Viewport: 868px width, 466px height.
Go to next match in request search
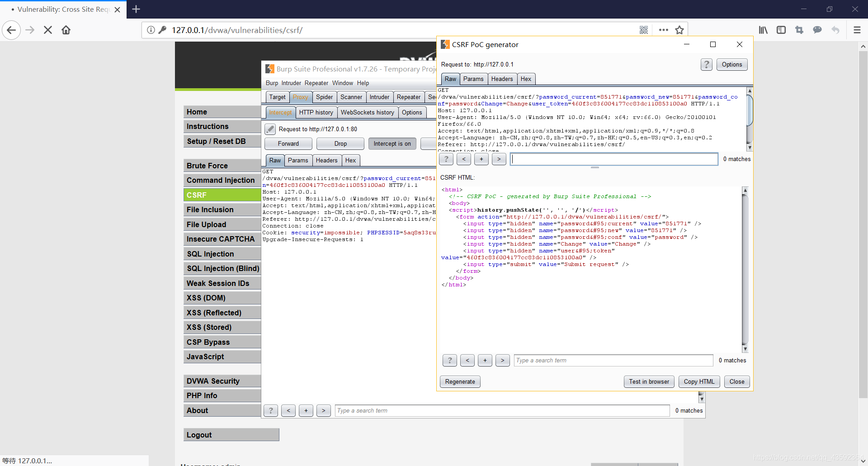tap(499, 159)
